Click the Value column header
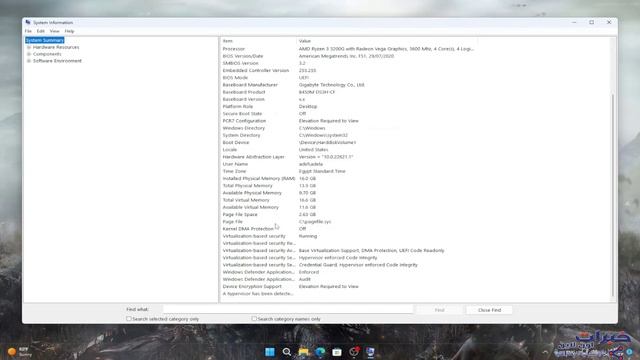Screen dimensions: 640x360 click(387, 41)
